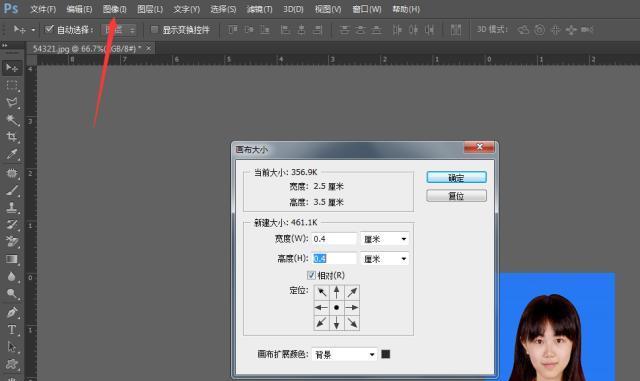This screenshot has height=381, width=640.
Task: Select the History Brush tool
Action: pyautogui.click(x=12, y=225)
